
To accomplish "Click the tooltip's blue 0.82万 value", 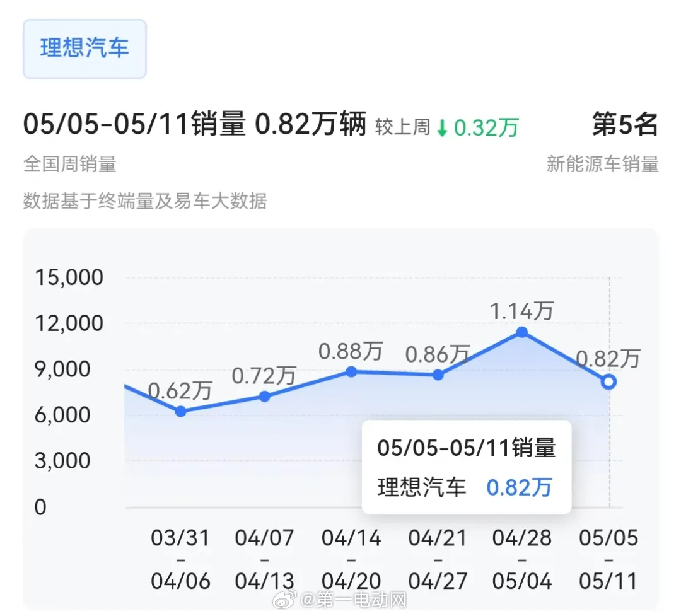I will pyautogui.click(x=519, y=487).
